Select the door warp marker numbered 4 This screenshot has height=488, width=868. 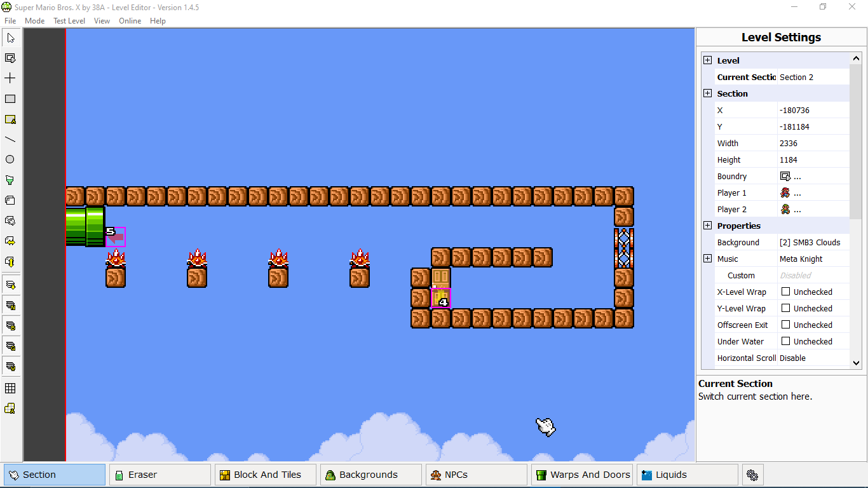(x=440, y=298)
